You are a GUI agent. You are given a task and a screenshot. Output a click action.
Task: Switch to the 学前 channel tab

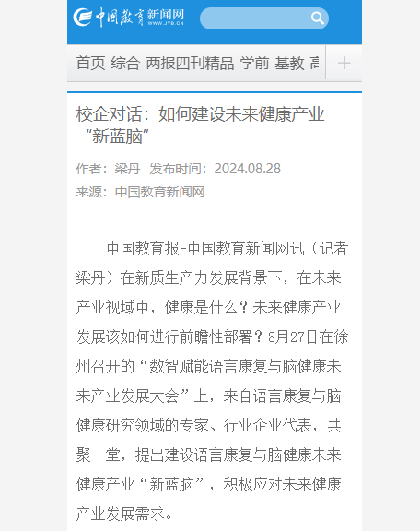pos(254,64)
